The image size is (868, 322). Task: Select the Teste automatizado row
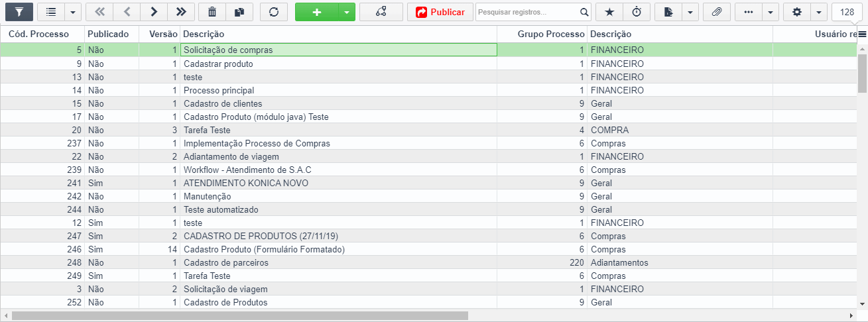coord(428,209)
